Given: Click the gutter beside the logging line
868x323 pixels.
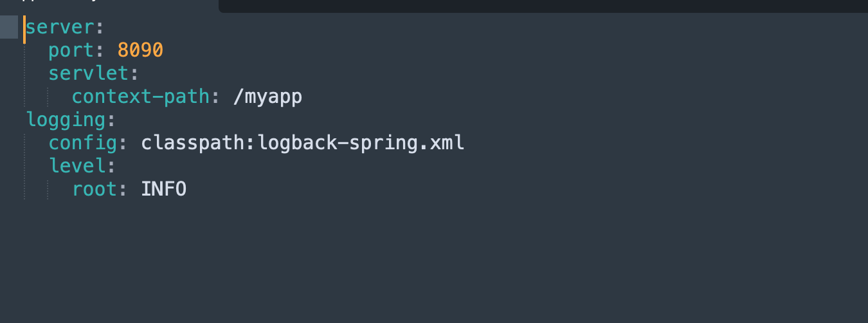Looking at the screenshot, I should [x=9, y=120].
